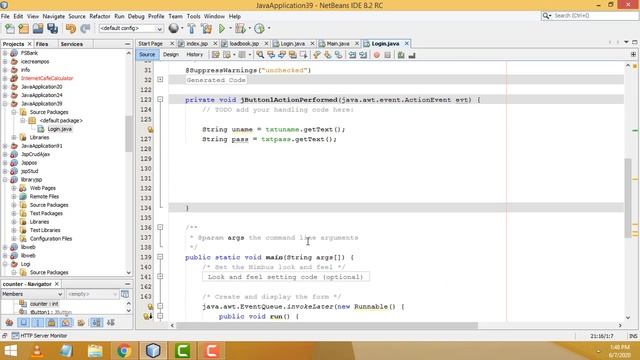
Task: Select Login.java in the Projects tree
Action: [60, 129]
